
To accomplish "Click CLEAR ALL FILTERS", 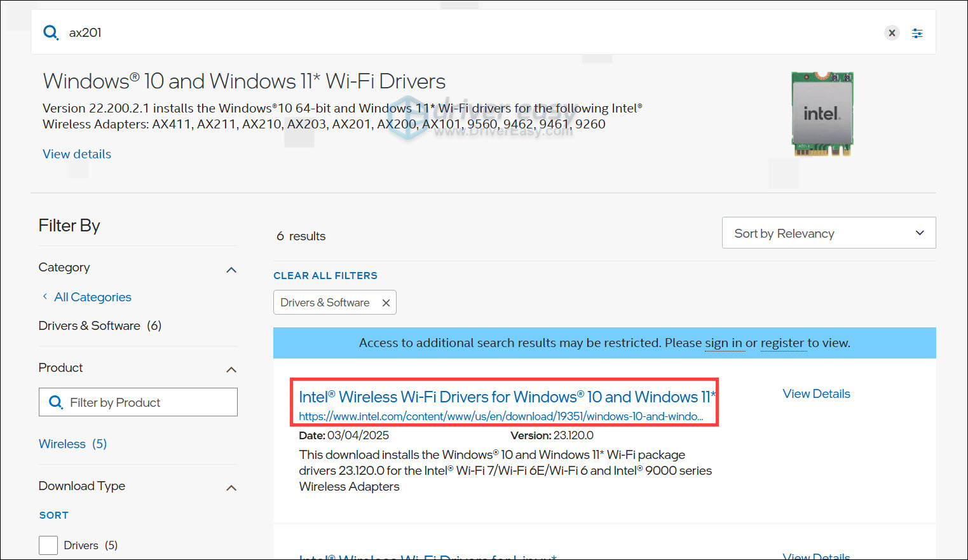I will tap(325, 275).
